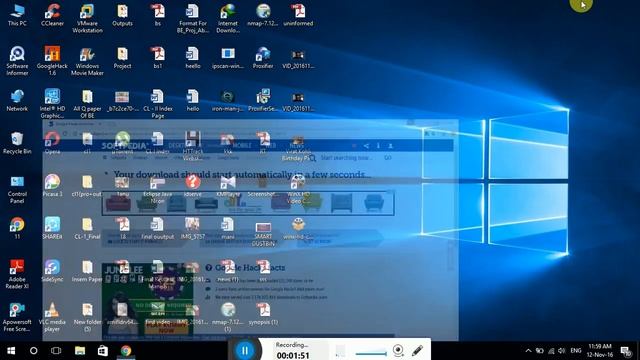
Task: Select the iron-man image file
Action: coord(228,100)
